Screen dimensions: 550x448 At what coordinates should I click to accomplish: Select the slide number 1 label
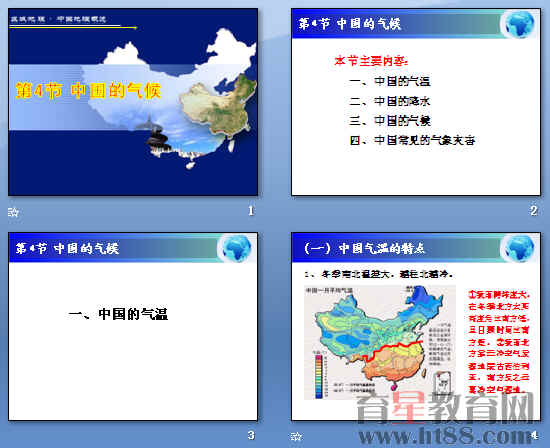coord(251,211)
